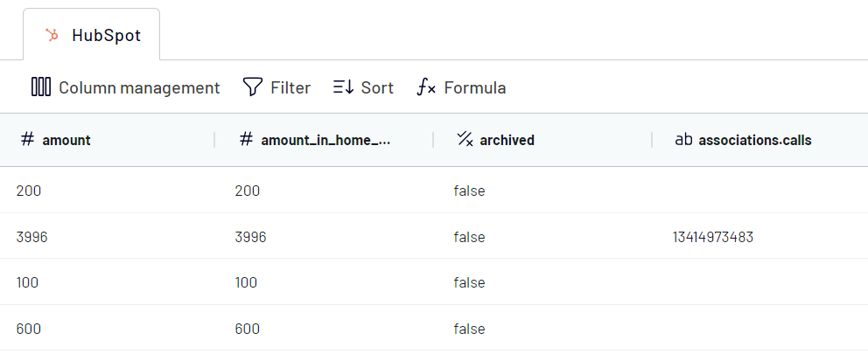Open the Sort options
The image size is (868, 354).
click(x=363, y=87)
